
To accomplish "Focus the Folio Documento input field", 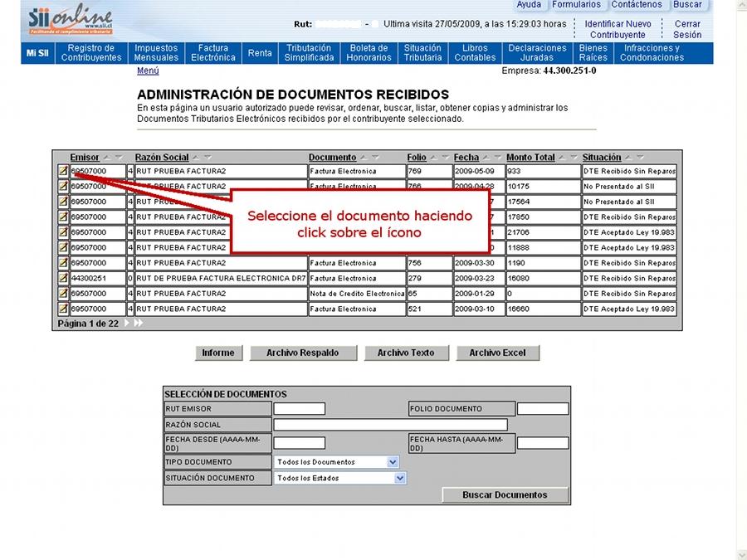I will click(543, 408).
